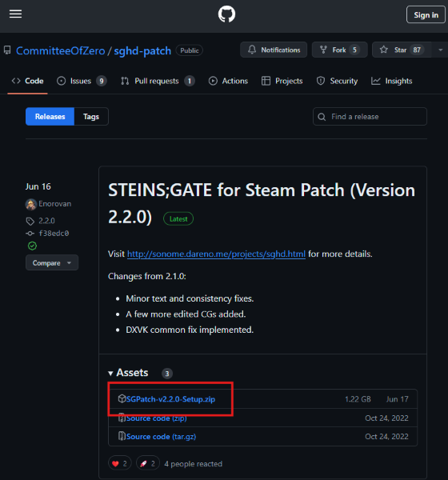
Task: Click the Latest release badge
Action: [178, 219]
